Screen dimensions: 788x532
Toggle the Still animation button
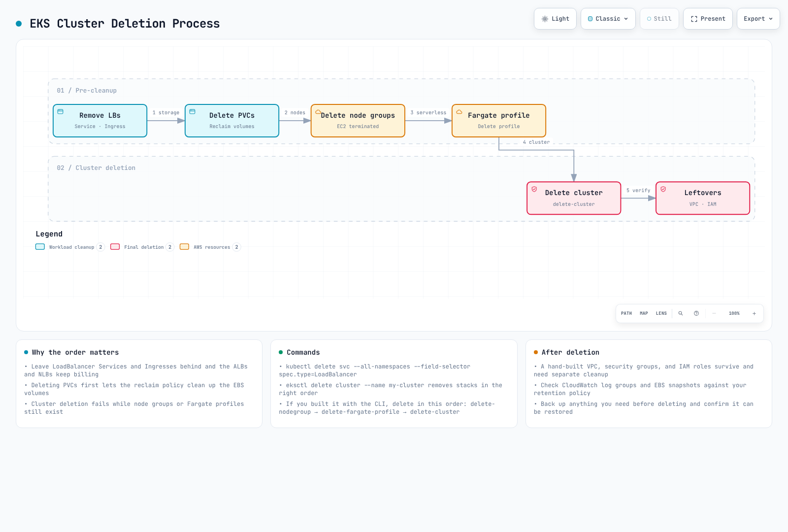pos(659,19)
